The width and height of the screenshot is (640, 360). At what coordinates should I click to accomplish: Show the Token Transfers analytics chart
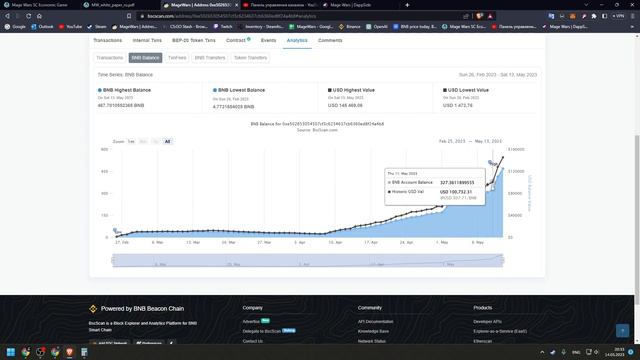(250, 58)
